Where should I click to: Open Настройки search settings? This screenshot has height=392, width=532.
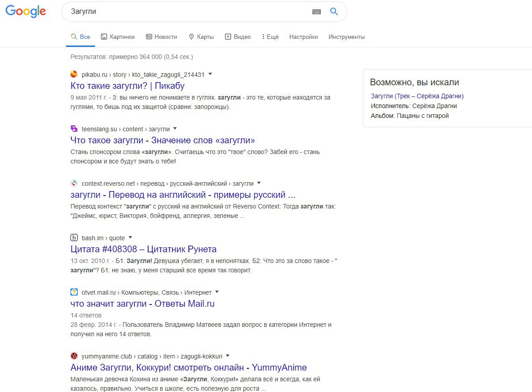[x=303, y=37]
